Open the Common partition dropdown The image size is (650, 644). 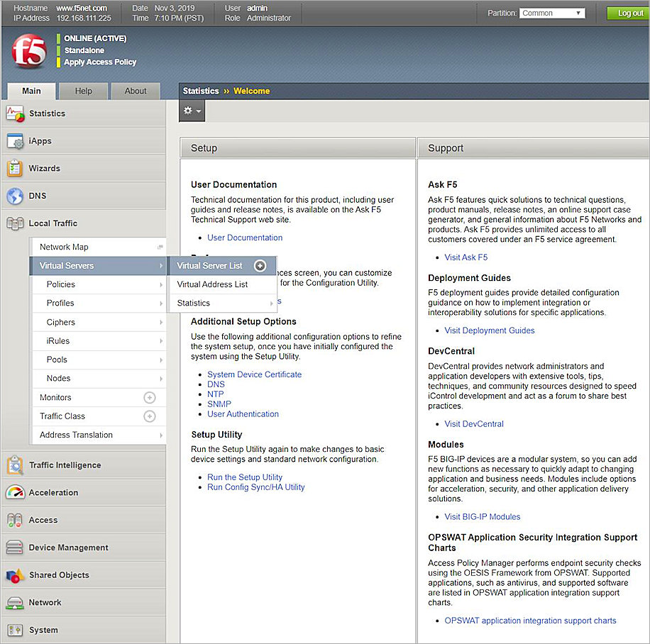(551, 12)
